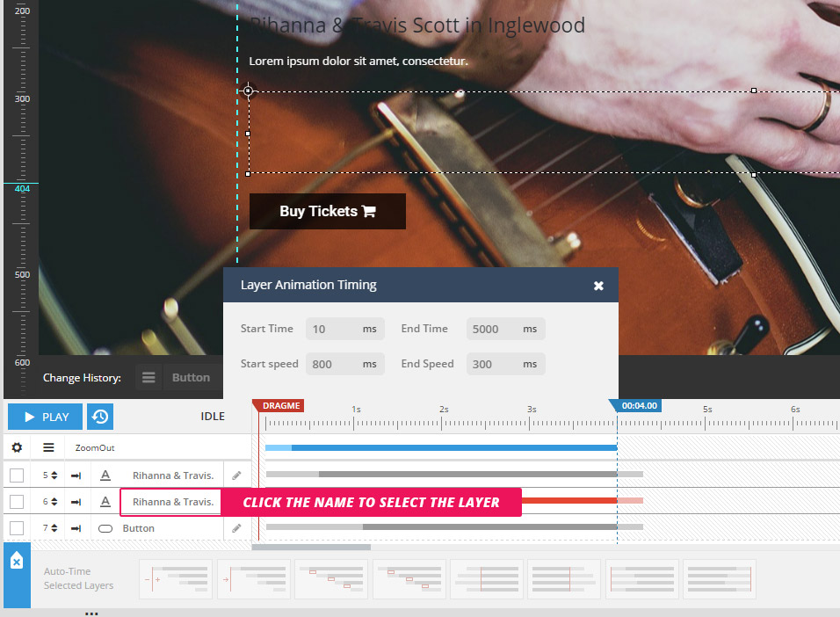
Task: Edit the Start speed field showing 800
Action: 345,364
